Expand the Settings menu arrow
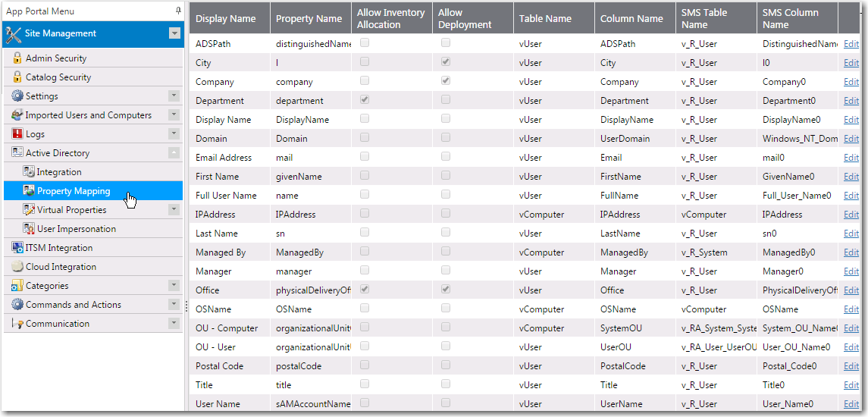Image resolution: width=868 pixels, height=417 pixels. 174,96
